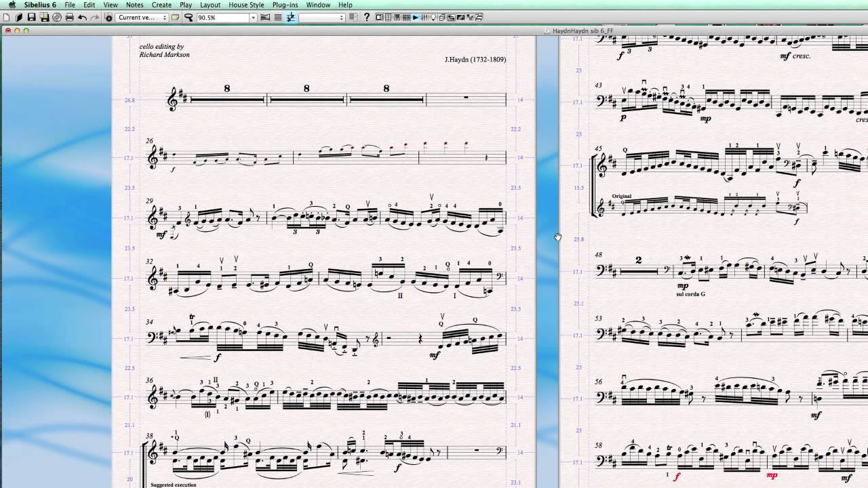Open the View menu
Viewport: 868px width, 488px height.
(x=111, y=5)
